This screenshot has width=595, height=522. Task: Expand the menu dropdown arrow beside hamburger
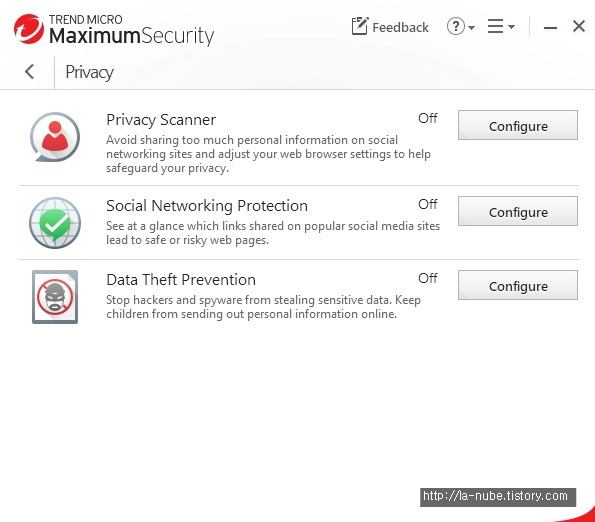pos(511,27)
